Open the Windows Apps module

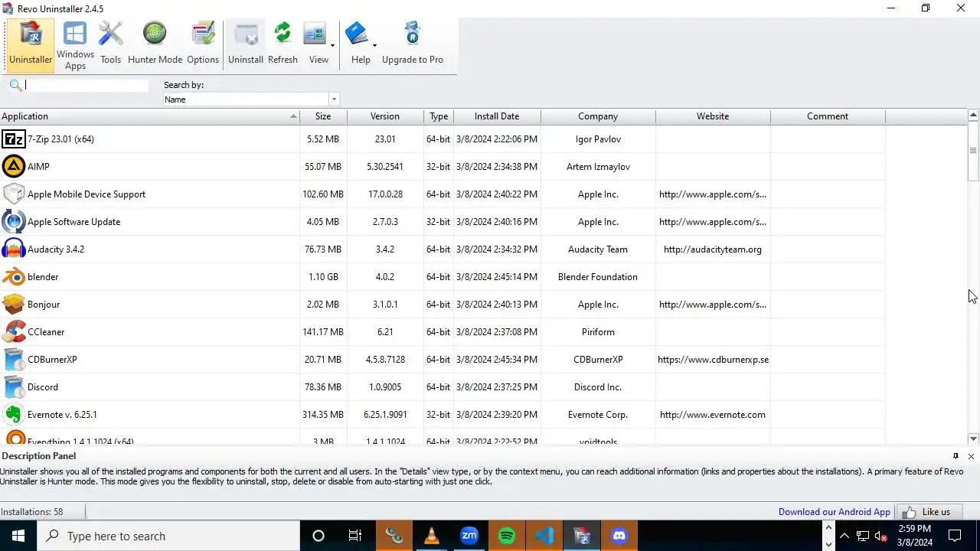[75, 45]
